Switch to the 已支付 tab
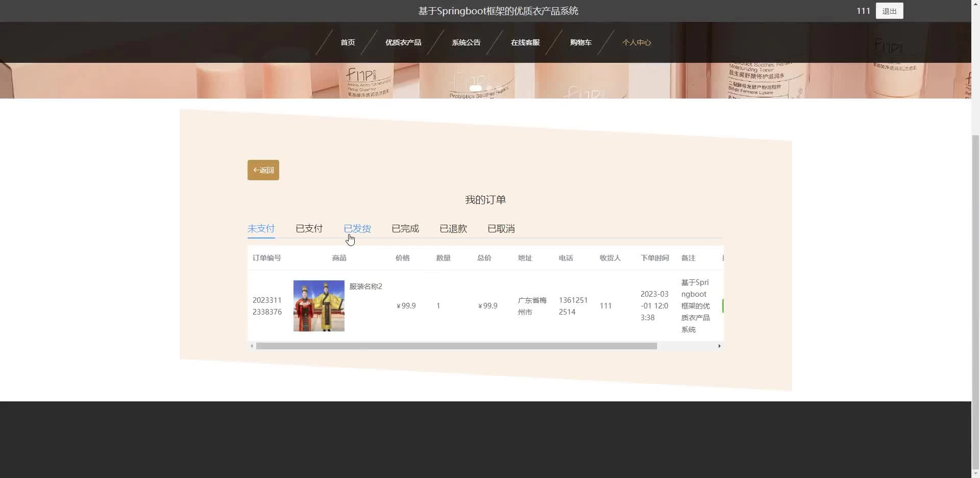980x478 pixels. point(309,229)
